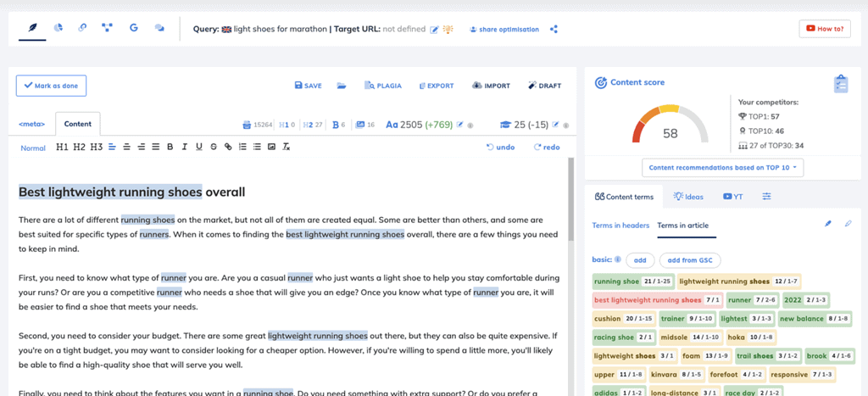868x396 pixels.
Task: Edit the Target URL pencil icon
Action: pyautogui.click(x=434, y=30)
